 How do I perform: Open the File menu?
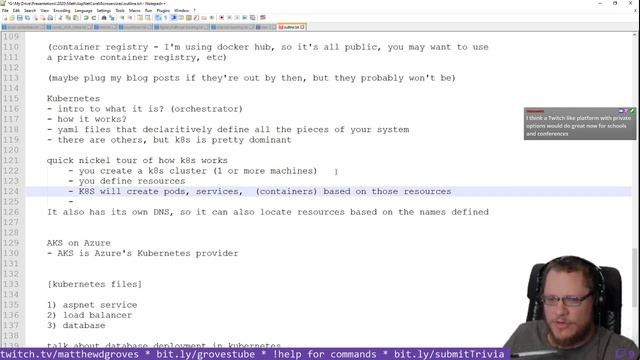point(5,10)
